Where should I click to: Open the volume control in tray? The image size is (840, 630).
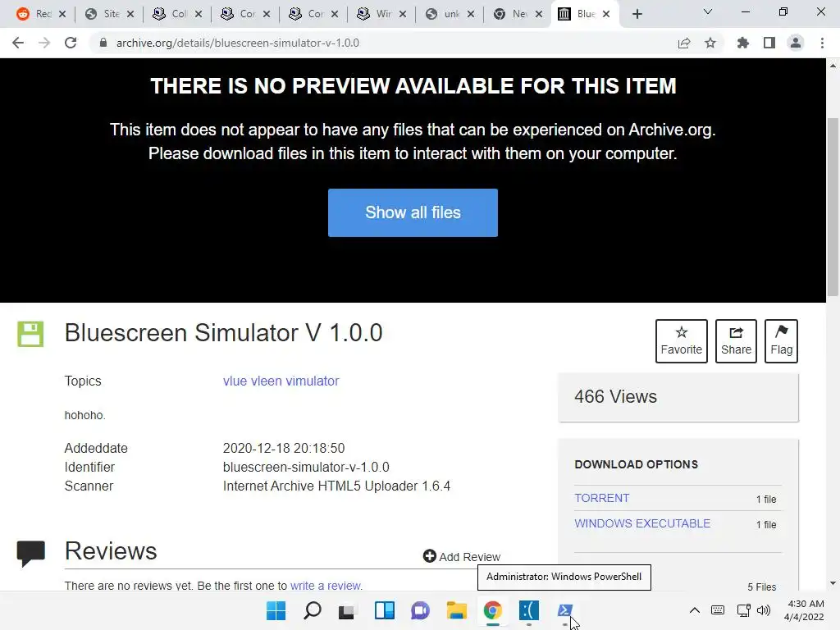(764, 610)
